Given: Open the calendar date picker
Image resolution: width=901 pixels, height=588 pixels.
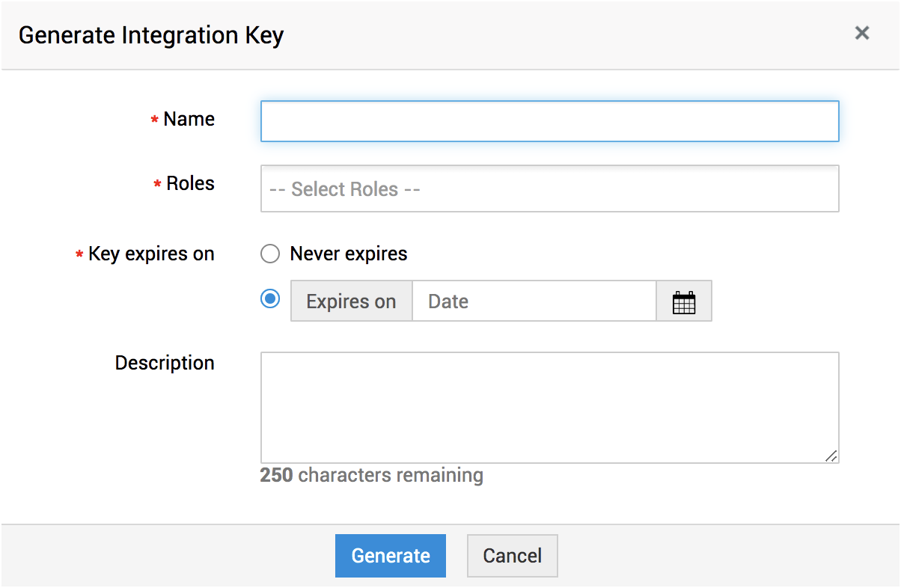Looking at the screenshot, I should (684, 301).
